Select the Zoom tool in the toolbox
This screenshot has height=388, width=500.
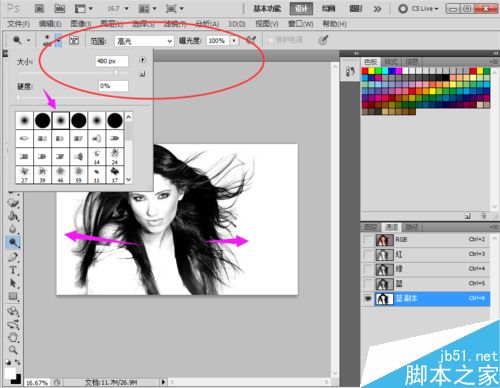coord(13,350)
